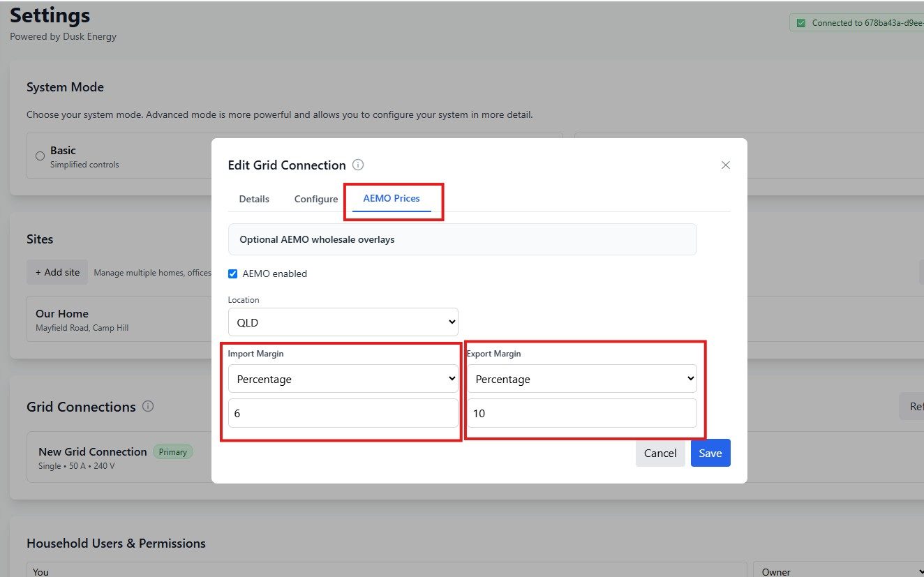This screenshot has width=924, height=577.
Task: Open the Import Margin type dropdown
Action: (x=343, y=379)
